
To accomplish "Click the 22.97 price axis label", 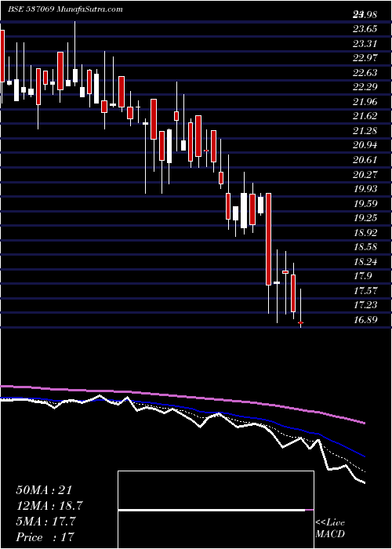I will tap(365, 58).
